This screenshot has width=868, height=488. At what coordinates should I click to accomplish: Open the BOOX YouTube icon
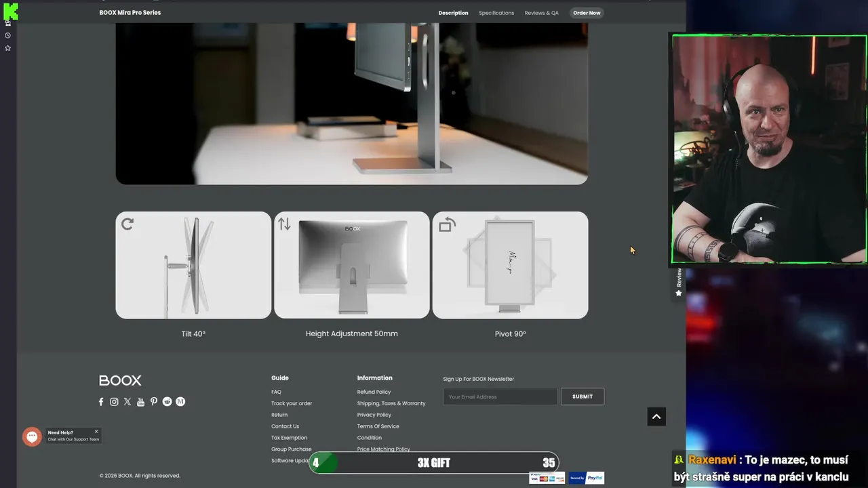click(140, 402)
